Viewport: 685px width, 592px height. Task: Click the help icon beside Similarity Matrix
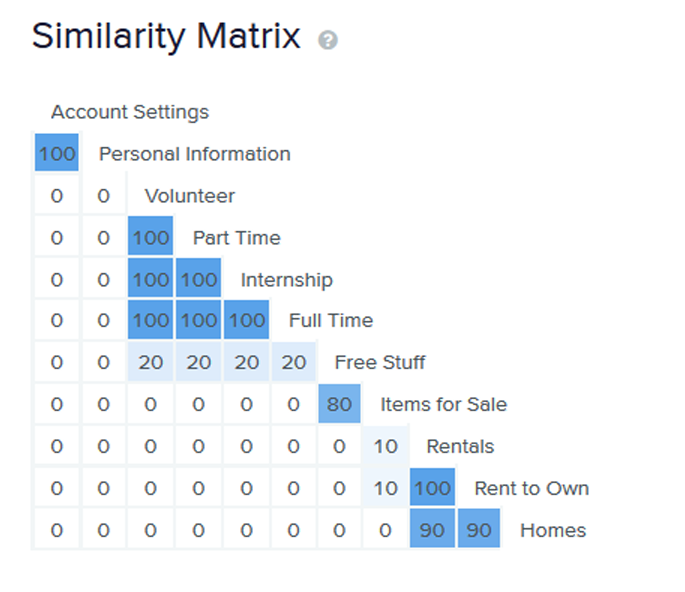[x=328, y=40]
